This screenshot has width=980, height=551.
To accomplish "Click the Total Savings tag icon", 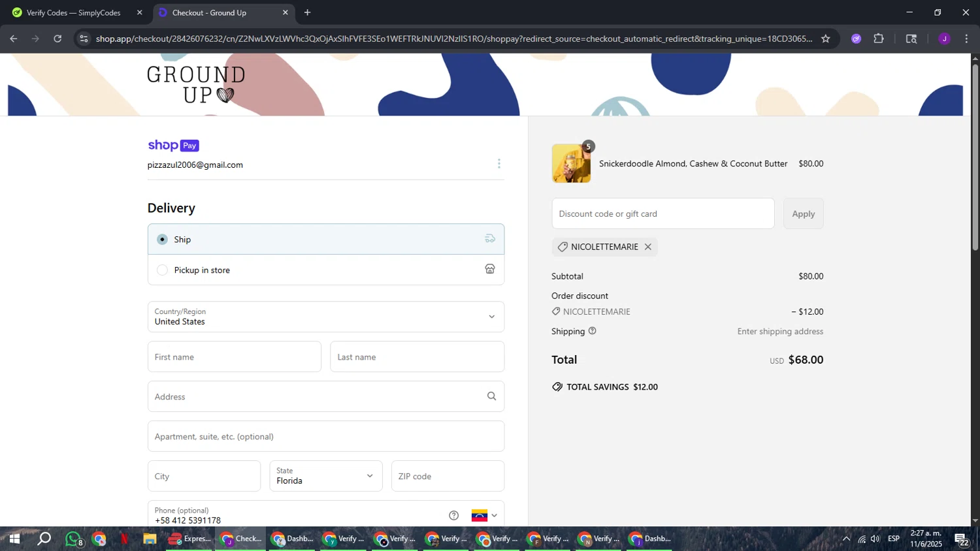I will click(557, 386).
